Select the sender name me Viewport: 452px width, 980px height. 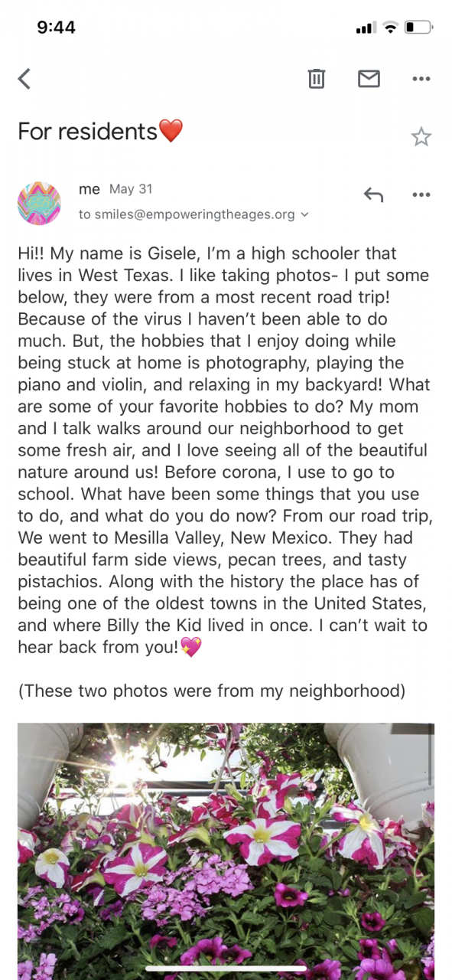point(89,188)
